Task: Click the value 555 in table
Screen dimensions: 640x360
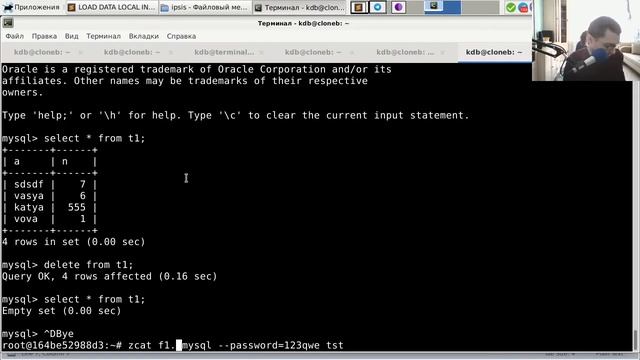Action: coord(77,207)
